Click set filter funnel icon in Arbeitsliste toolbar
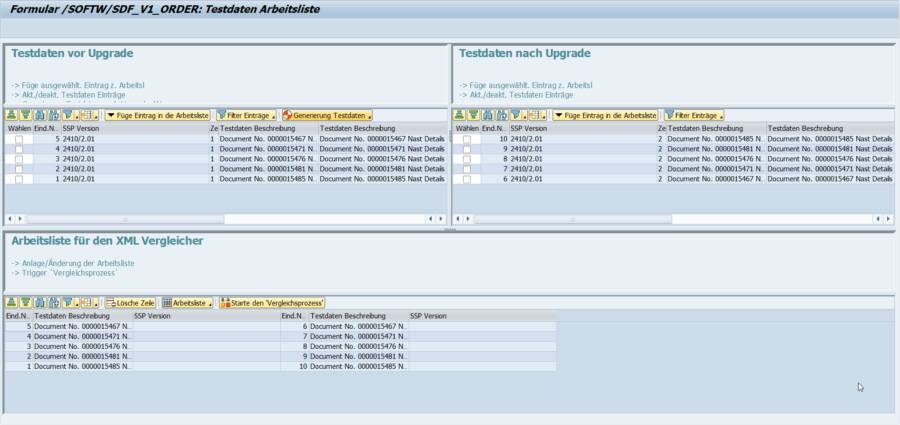Image resolution: width=900 pixels, height=425 pixels. pos(68,302)
